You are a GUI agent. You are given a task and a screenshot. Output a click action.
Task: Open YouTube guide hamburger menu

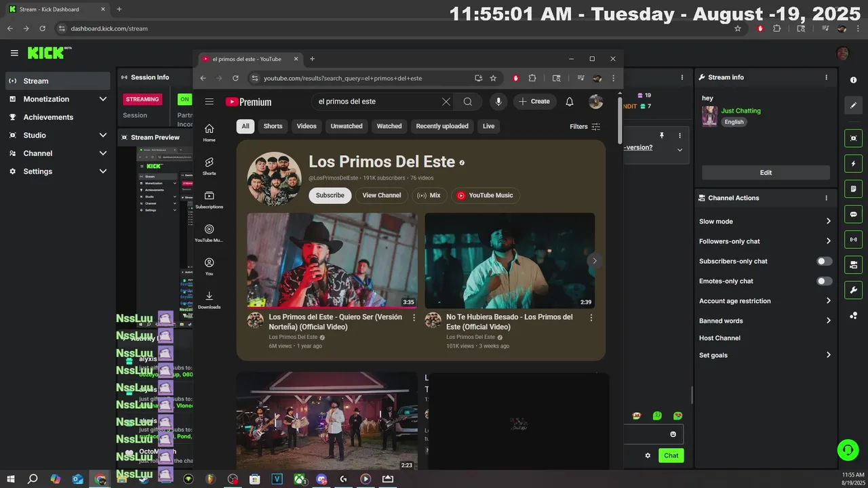[x=209, y=102]
